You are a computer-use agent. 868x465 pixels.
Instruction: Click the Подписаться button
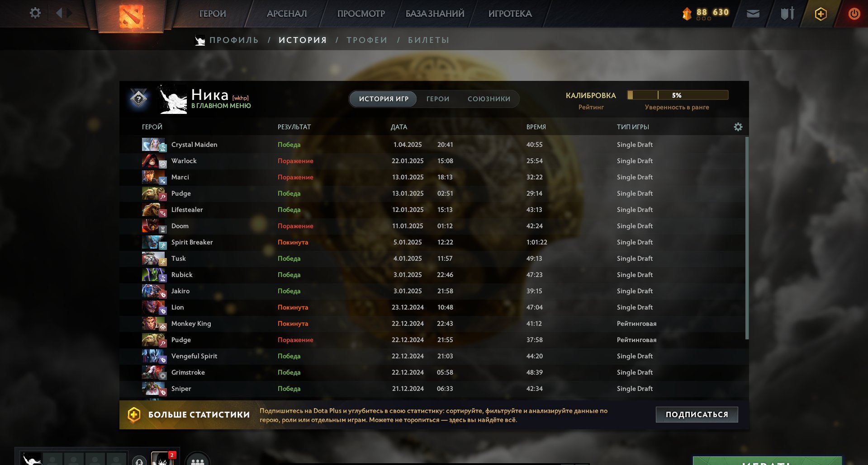pyautogui.click(x=697, y=414)
